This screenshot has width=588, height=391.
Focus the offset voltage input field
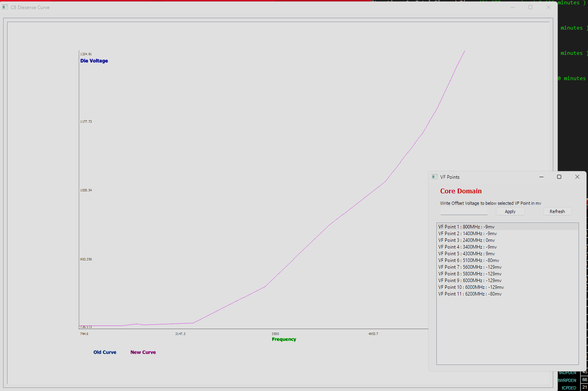pos(464,211)
